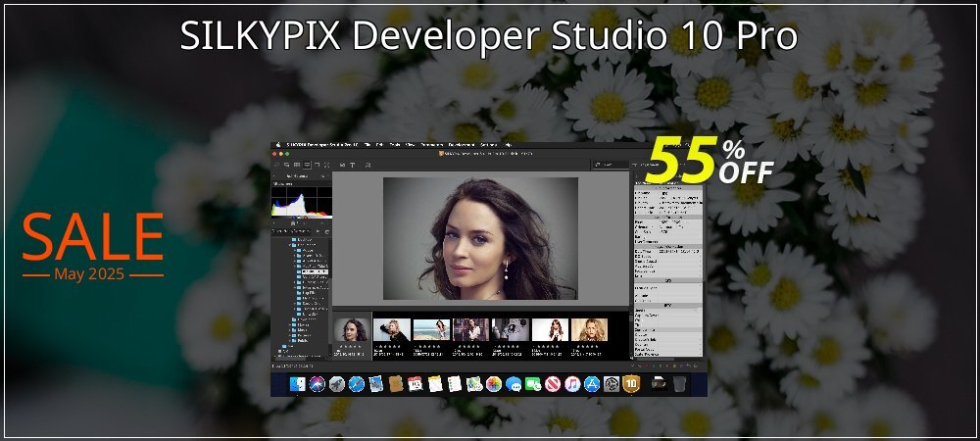
Task: Launch Siri from the Dock
Action: (x=317, y=383)
